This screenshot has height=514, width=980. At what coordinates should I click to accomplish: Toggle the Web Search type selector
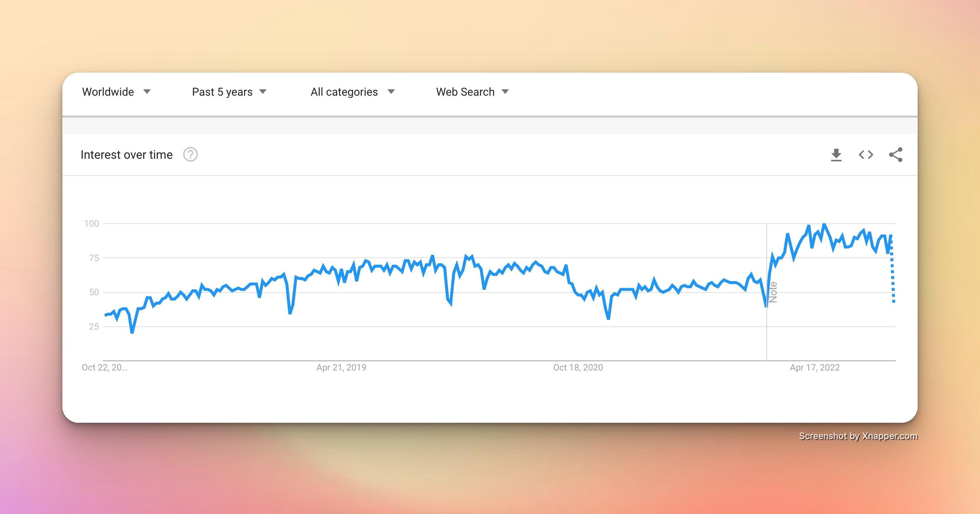pyautogui.click(x=471, y=91)
